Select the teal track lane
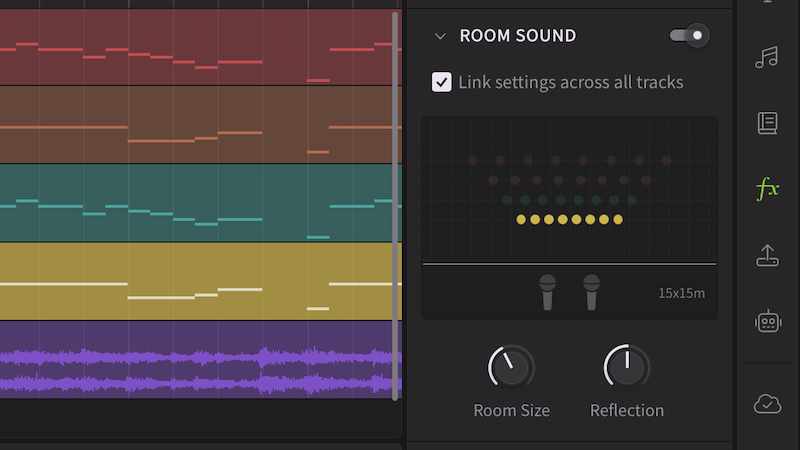The height and width of the screenshot is (450, 800). tap(195, 203)
